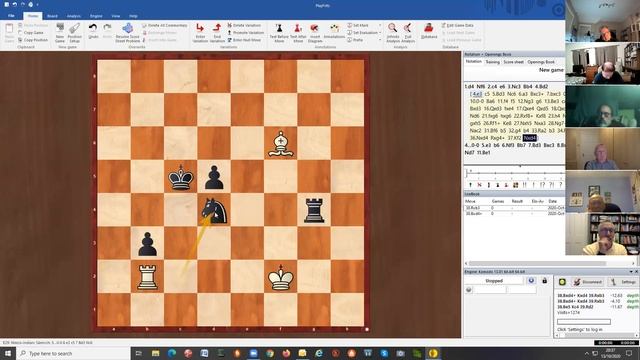Viewport: 640px width, 360px height.
Task: Open the notification center in taskbar
Action: (629, 353)
